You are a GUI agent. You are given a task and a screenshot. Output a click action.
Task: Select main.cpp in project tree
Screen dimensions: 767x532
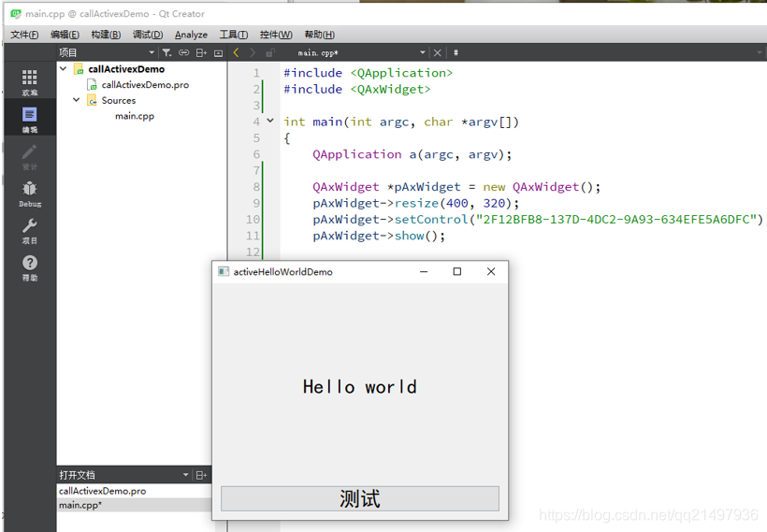point(135,116)
